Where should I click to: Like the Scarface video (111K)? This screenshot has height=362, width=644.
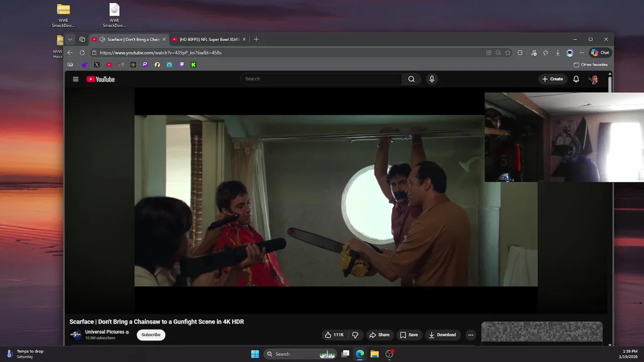(334, 335)
